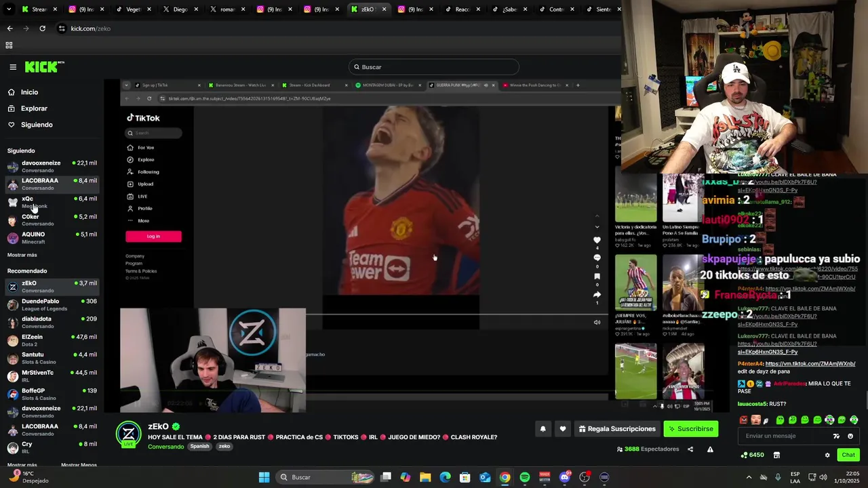The image size is (868, 488).
Task: Open Task View from the taskbar
Action: [386, 477]
